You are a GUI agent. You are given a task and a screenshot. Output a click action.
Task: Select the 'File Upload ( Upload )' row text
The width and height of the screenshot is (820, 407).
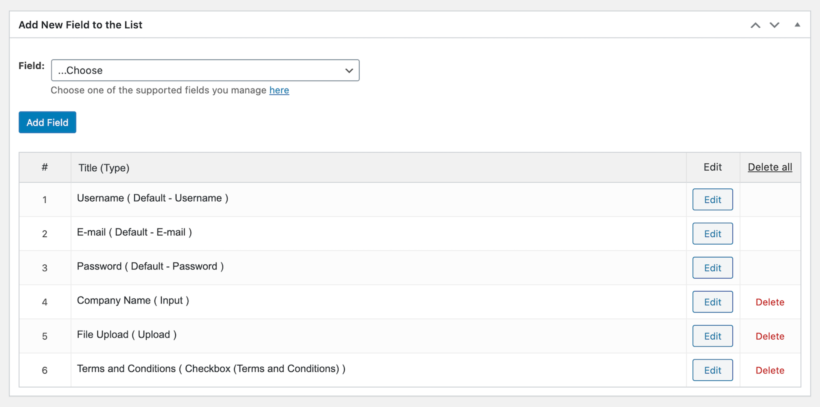(127, 334)
